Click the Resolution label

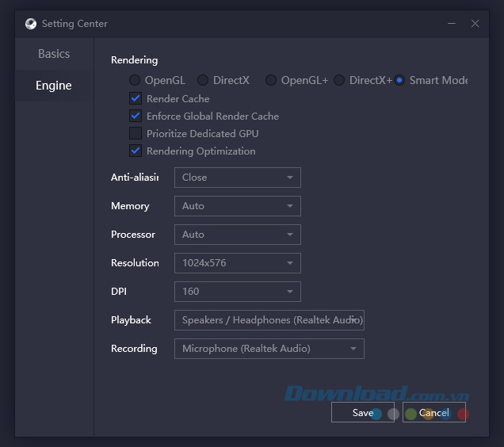(x=135, y=263)
